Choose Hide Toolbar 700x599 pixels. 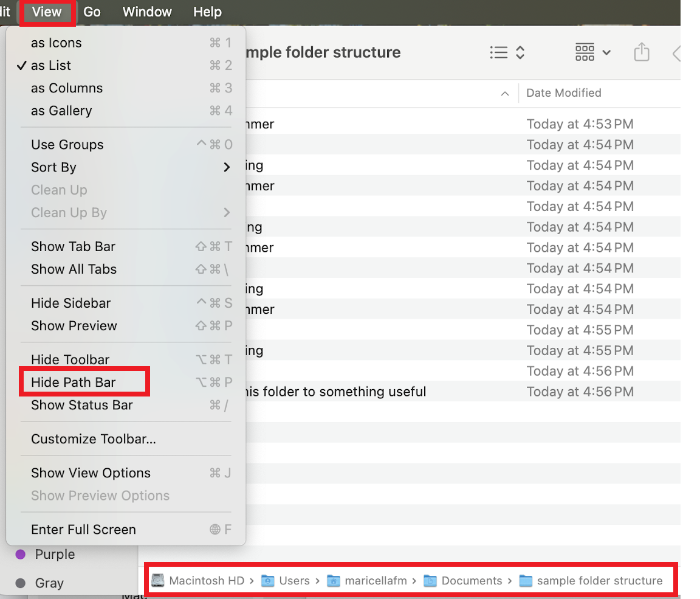coord(126,359)
